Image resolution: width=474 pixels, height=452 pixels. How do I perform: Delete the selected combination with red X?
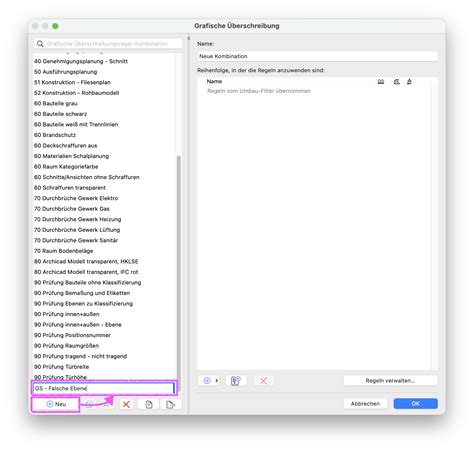(x=126, y=404)
